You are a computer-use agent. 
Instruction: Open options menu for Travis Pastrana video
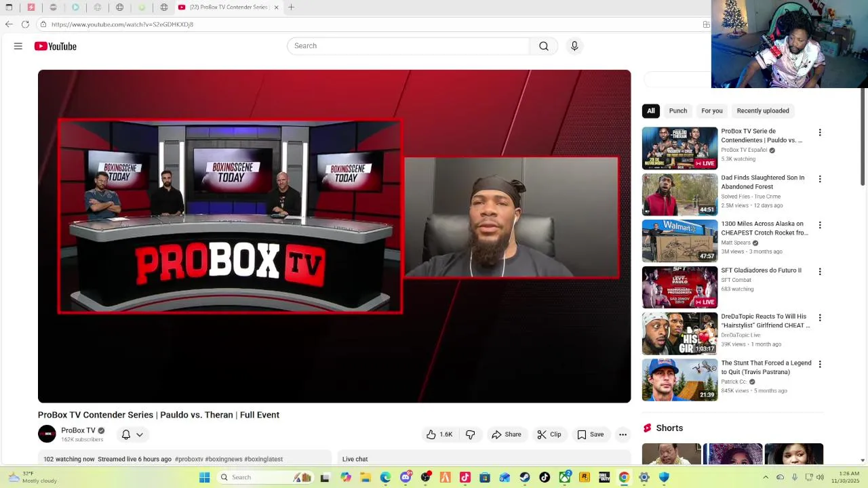tap(820, 364)
